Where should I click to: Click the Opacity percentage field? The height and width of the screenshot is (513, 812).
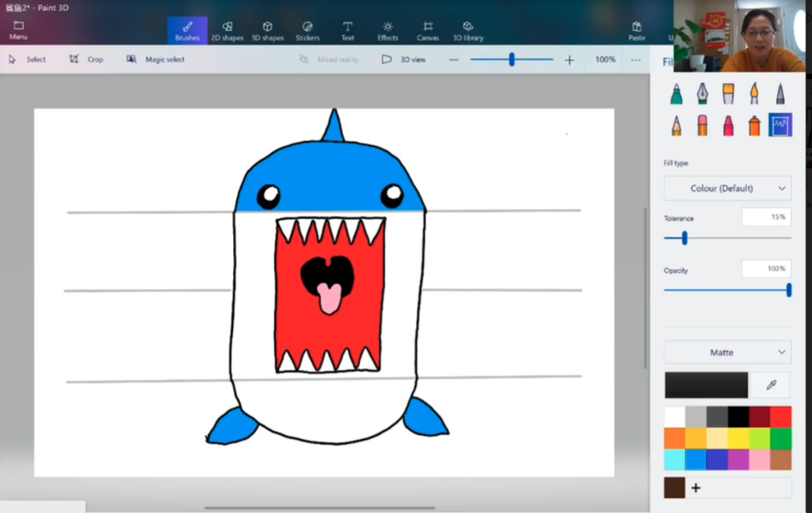click(x=766, y=269)
